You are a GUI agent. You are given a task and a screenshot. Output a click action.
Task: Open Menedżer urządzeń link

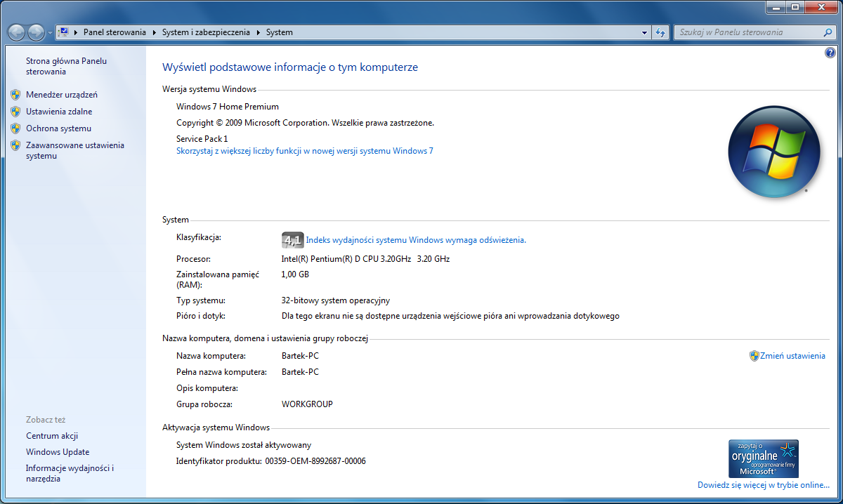pos(62,95)
